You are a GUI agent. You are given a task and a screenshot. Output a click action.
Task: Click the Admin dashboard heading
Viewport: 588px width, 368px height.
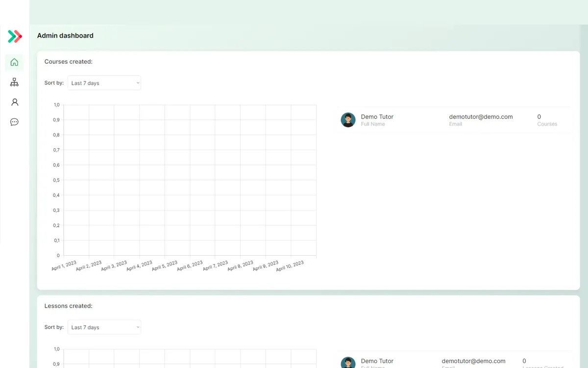[65, 35]
